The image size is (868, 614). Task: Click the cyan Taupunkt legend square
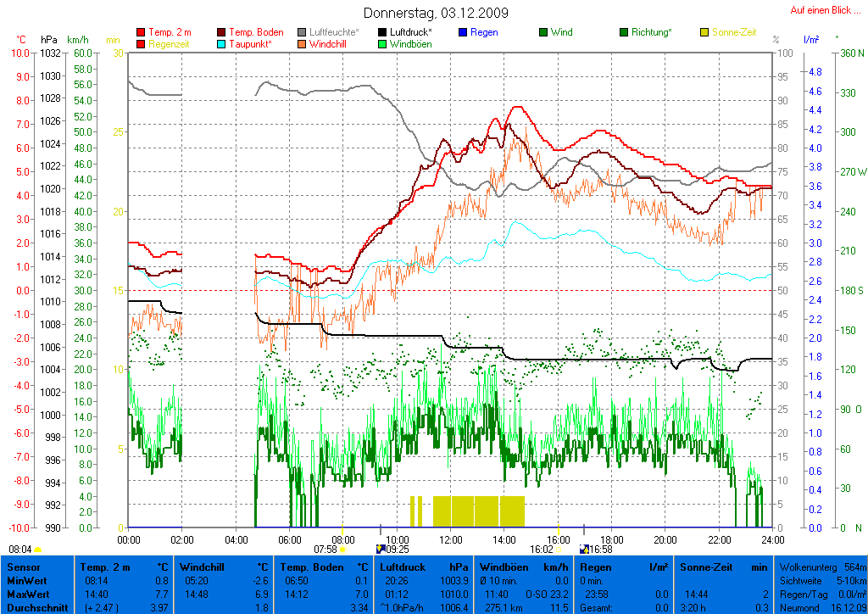tap(222, 43)
